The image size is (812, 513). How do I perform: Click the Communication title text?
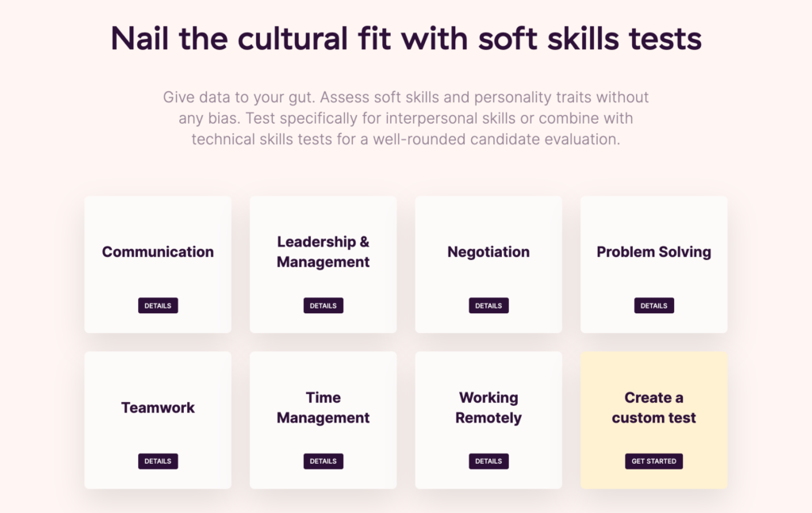(157, 251)
